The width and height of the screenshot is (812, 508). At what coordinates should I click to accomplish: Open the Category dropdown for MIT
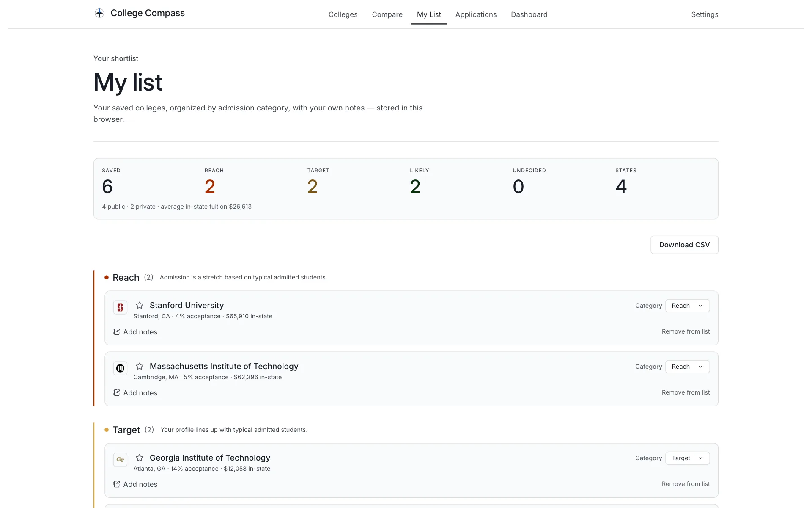tap(687, 367)
